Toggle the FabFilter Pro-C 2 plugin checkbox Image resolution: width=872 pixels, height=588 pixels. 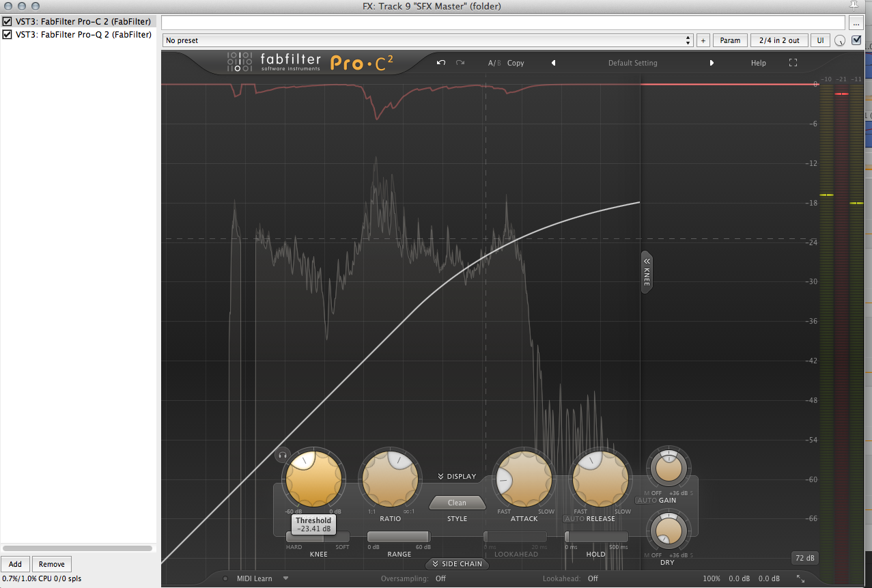tap(8, 22)
